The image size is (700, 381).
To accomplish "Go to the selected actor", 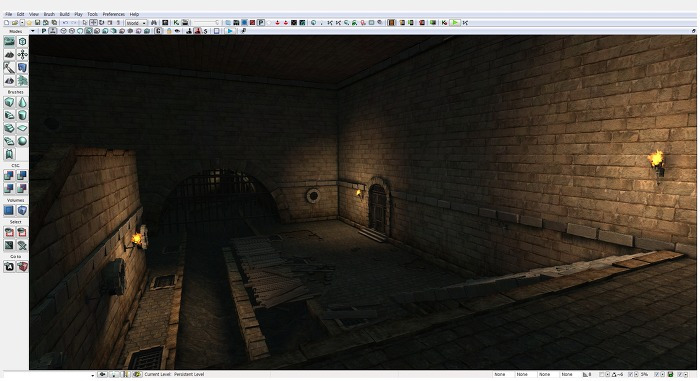I will tap(9, 267).
